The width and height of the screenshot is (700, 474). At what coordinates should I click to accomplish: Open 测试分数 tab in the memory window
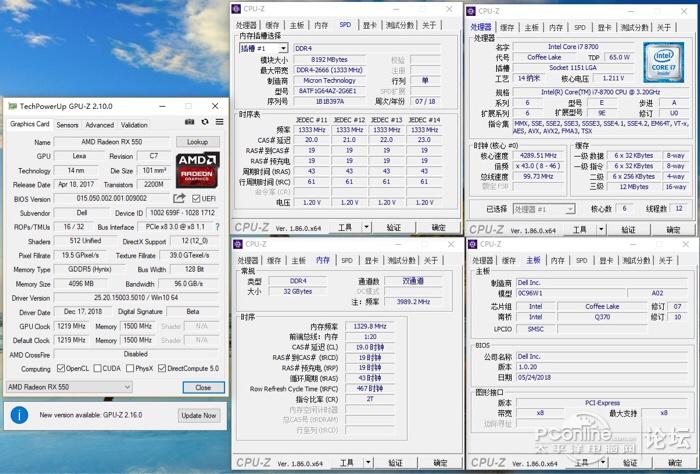pos(401,260)
